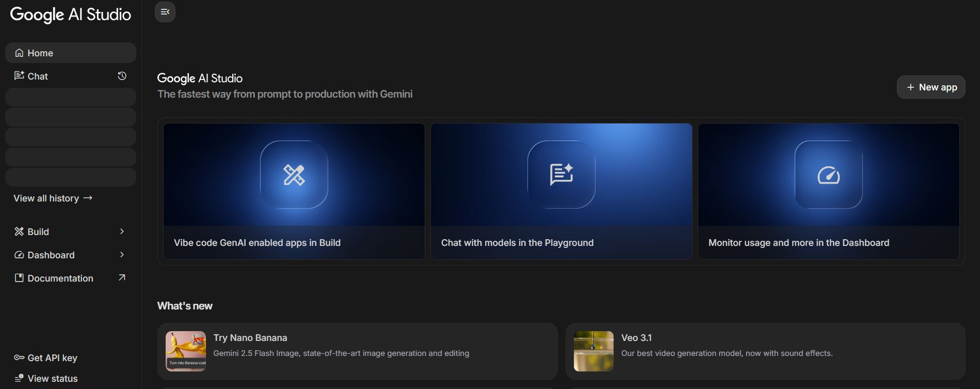Open Vibe code GenAI apps in Build card
The height and width of the screenshot is (389, 980).
(x=294, y=191)
